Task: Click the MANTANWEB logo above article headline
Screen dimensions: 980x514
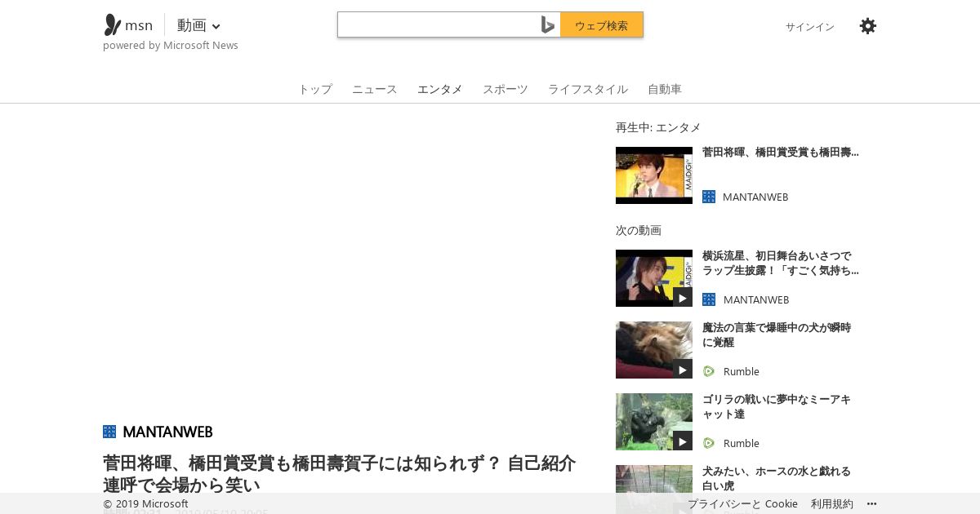Action: [109, 432]
